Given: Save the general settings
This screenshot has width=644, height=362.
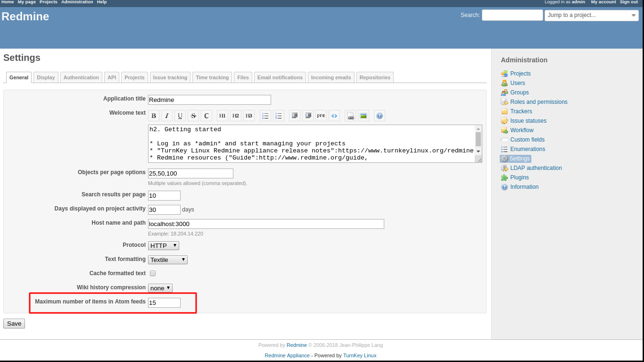Looking at the screenshot, I should point(14,323).
